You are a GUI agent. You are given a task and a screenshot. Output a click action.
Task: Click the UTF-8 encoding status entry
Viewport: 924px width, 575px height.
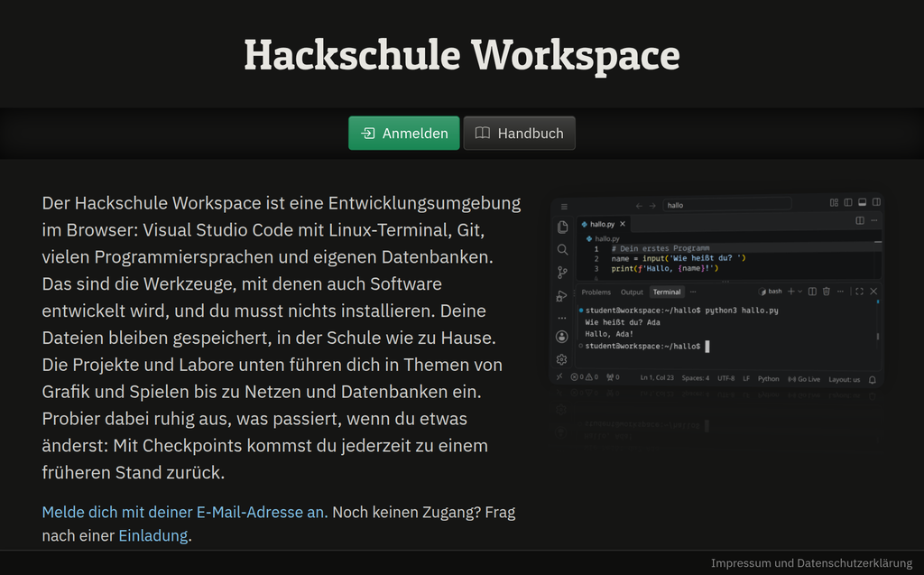point(726,378)
